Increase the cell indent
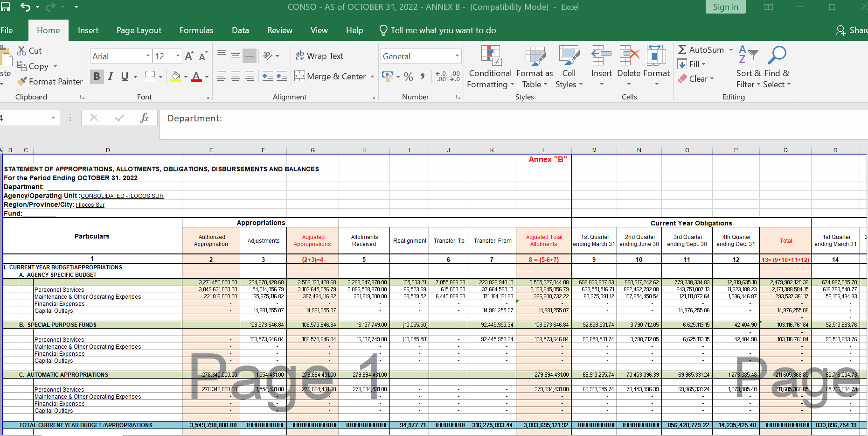 point(282,76)
